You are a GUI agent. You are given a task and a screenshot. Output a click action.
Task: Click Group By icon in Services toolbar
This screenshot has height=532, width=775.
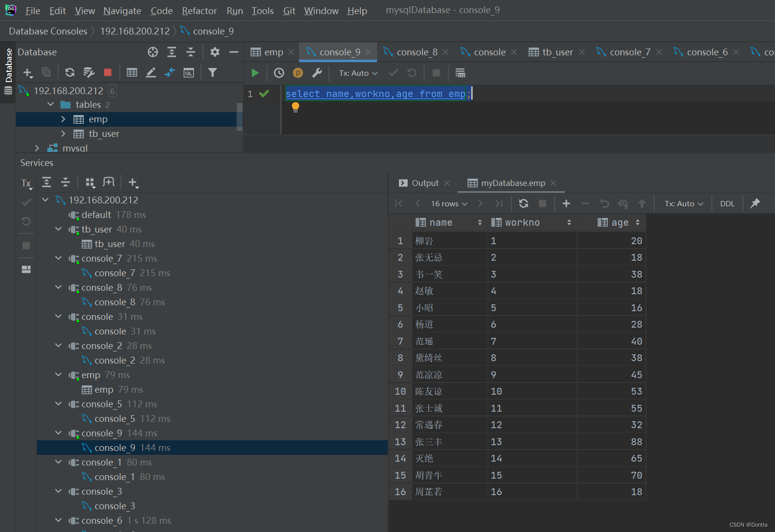click(90, 183)
